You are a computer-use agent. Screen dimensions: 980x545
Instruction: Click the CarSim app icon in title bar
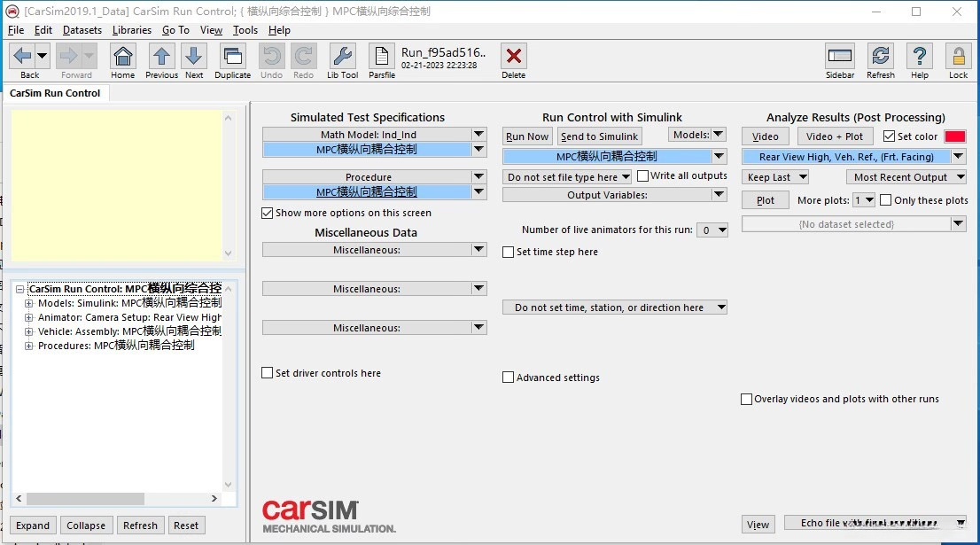coord(12,12)
